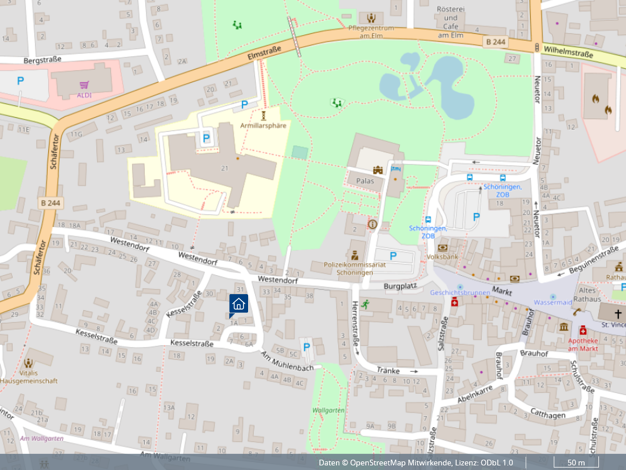The width and height of the screenshot is (626, 470).
Task: Click the Volksbank bank icon
Action: 442,247
